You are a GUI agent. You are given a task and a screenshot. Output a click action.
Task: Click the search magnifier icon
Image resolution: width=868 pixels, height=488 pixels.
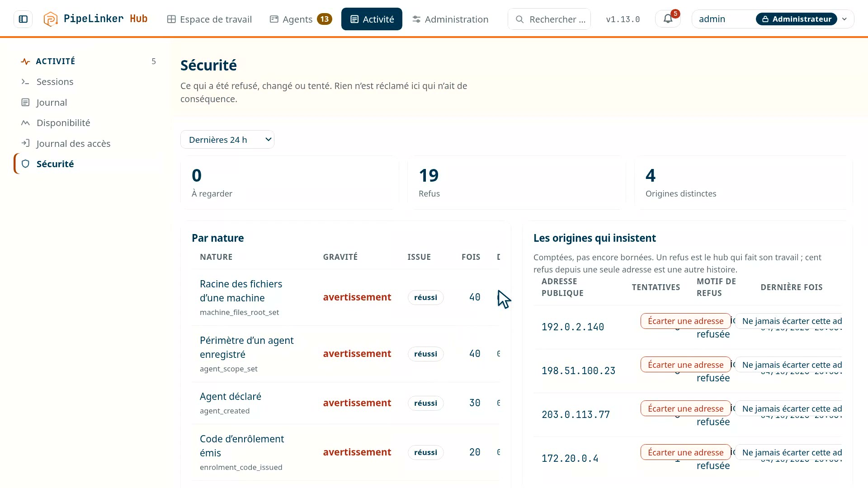(x=520, y=19)
